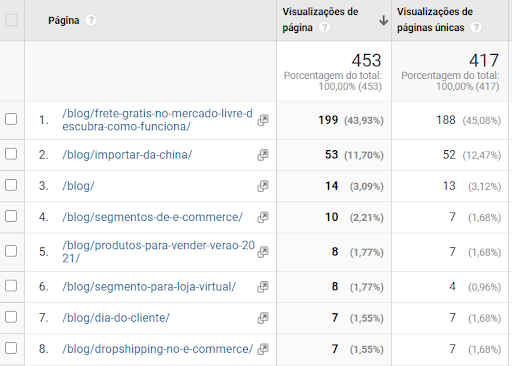Open external link icon for importar-da-china page
This screenshot has height=366, width=512.
coord(263,155)
